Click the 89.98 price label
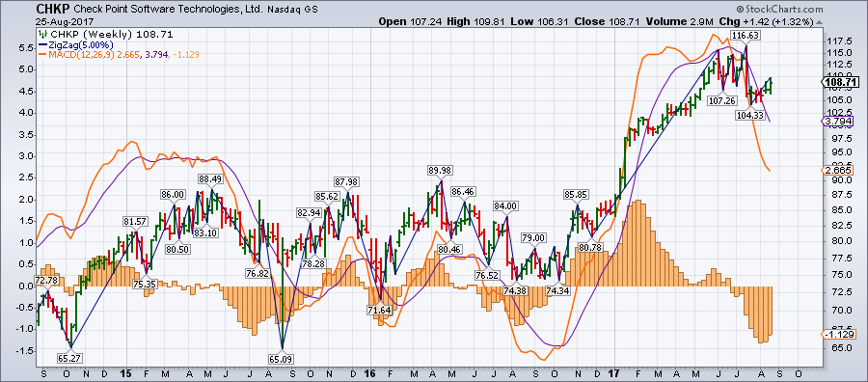 pos(440,171)
